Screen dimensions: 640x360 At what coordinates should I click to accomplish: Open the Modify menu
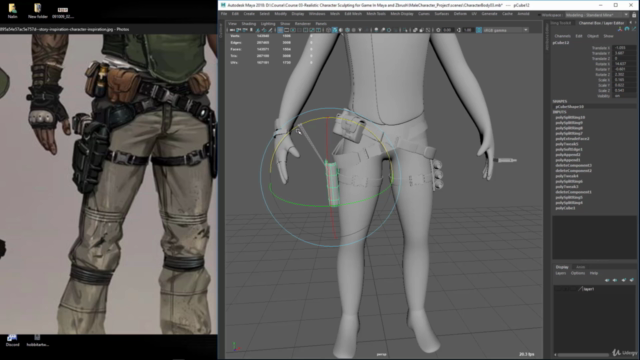click(x=280, y=14)
